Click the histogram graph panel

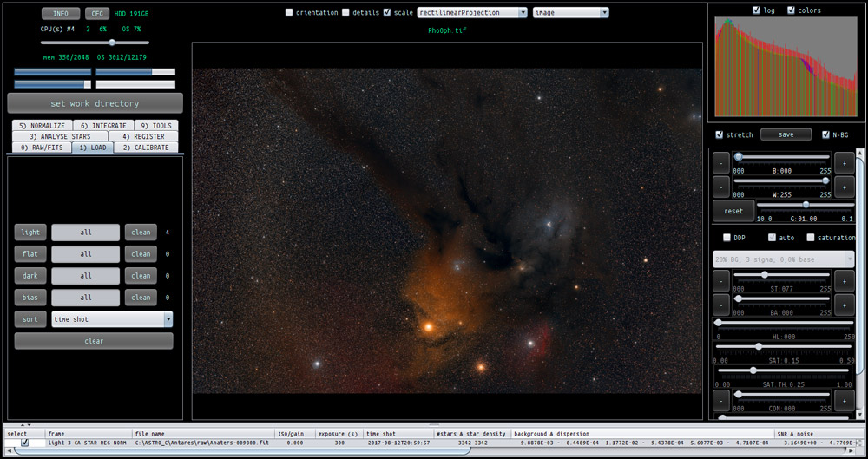tap(786, 66)
